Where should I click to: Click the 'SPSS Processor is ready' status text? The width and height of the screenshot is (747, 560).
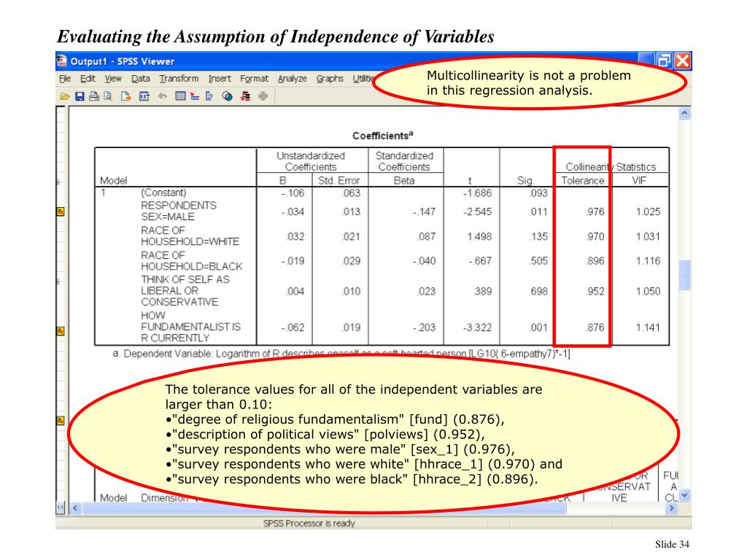309,523
